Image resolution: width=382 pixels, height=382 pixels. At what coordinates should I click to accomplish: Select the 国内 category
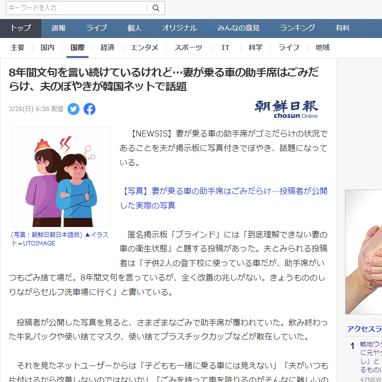click(47, 48)
